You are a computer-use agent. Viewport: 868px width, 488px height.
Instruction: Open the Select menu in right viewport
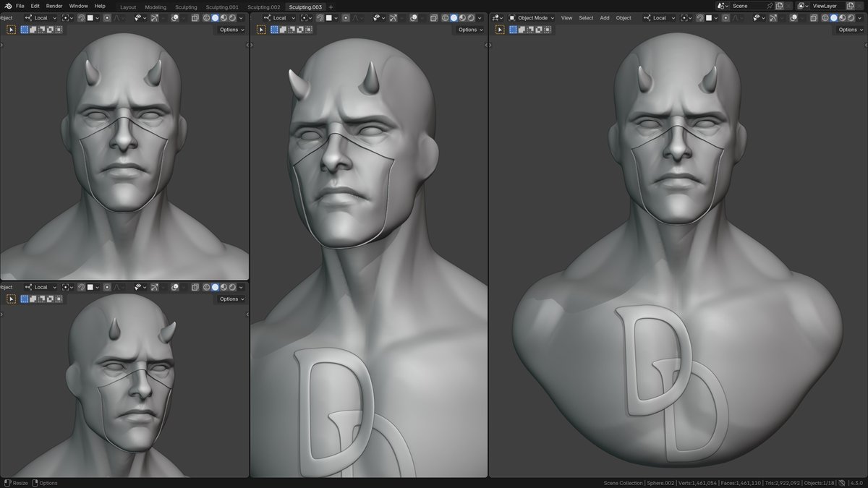586,17
